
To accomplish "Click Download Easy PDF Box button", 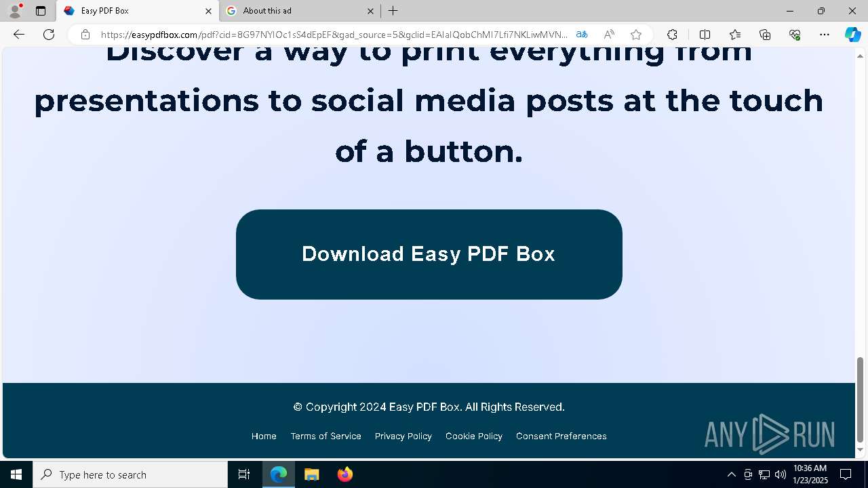I will pos(429,254).
